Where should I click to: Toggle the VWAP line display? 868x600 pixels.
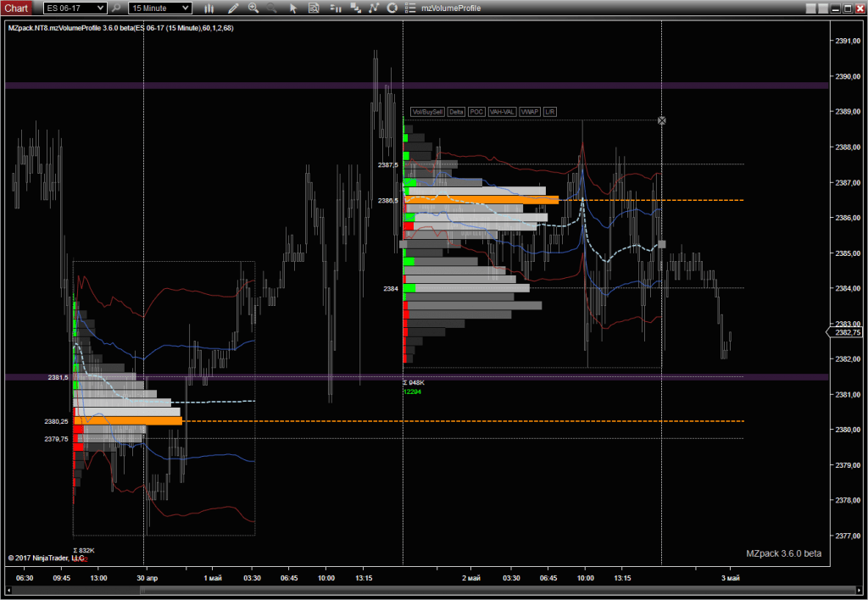(x=530, y=112)
